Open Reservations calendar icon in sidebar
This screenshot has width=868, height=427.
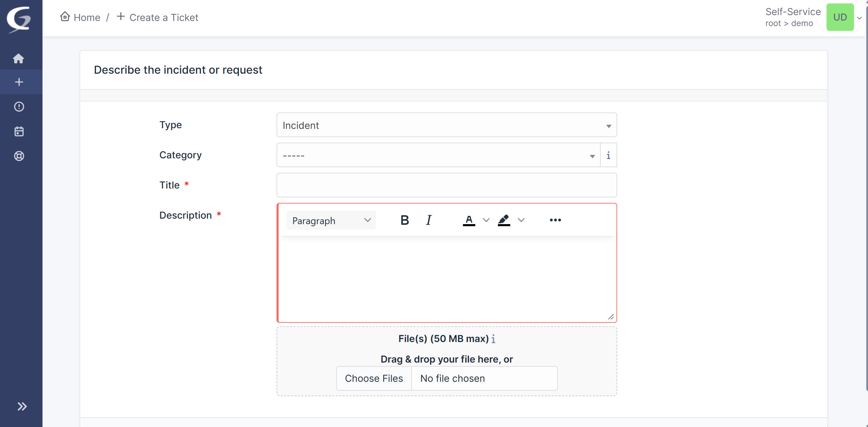click(19, 132)
